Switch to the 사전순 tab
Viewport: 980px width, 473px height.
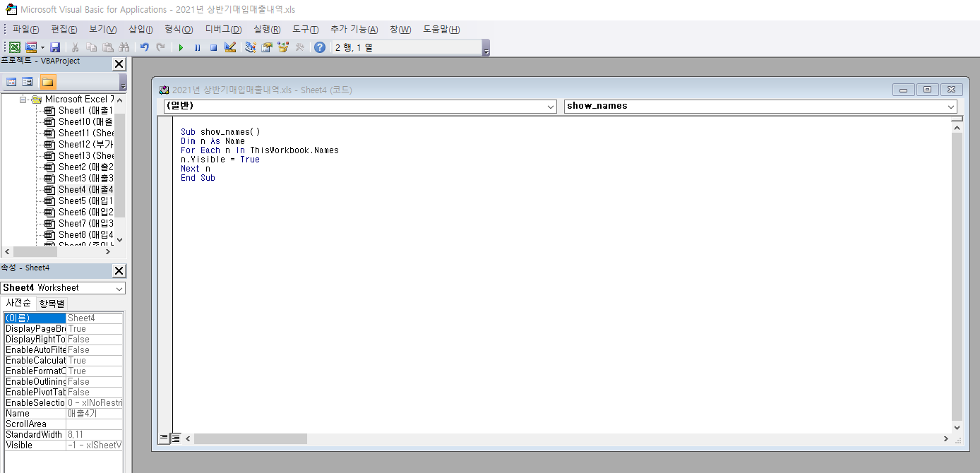(x=18, y=303)
